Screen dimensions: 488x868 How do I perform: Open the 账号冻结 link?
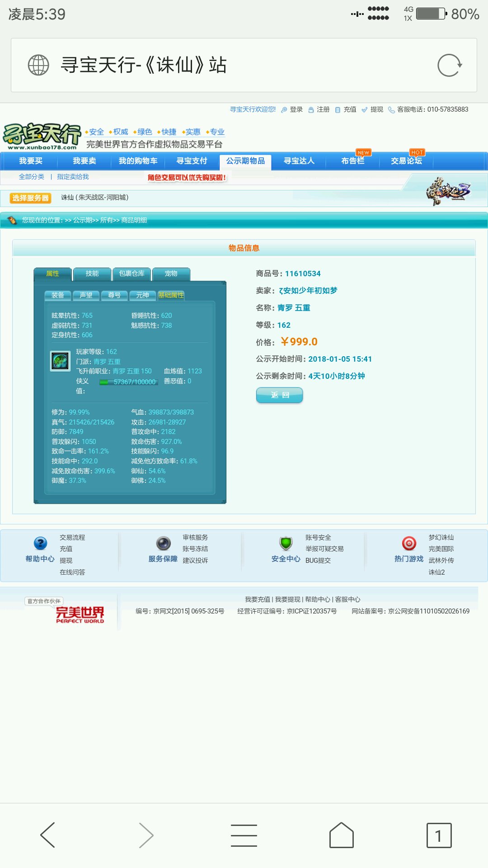[195, 549]
